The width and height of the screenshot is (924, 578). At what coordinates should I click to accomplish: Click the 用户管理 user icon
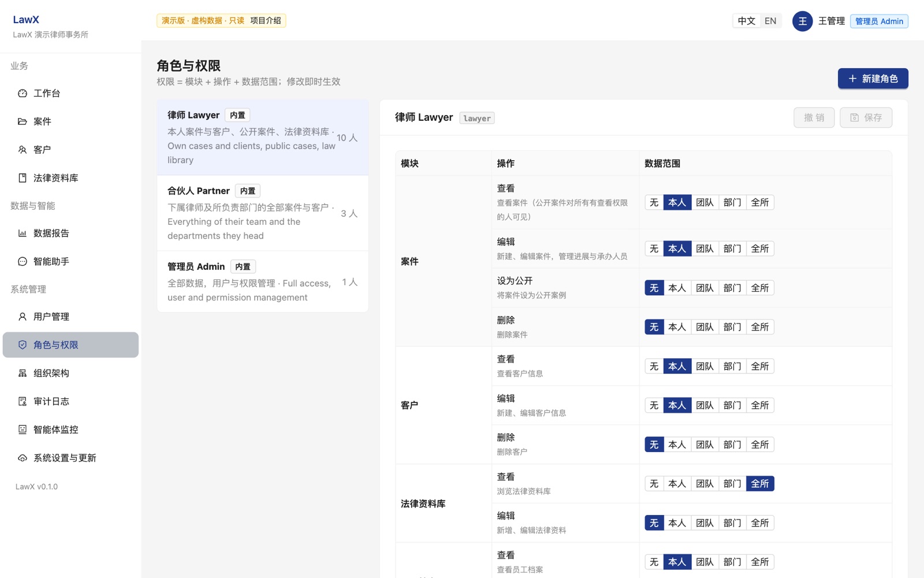23,317
